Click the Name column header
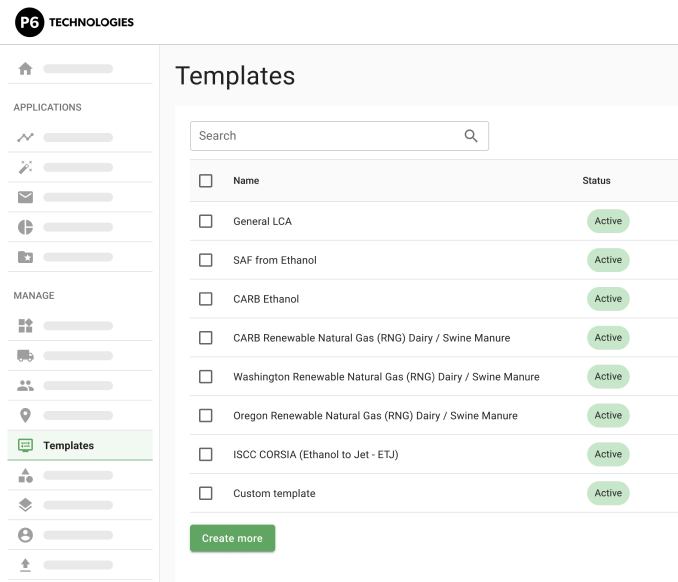The width and height of the screenshot is (678, 582). (246, 180)
